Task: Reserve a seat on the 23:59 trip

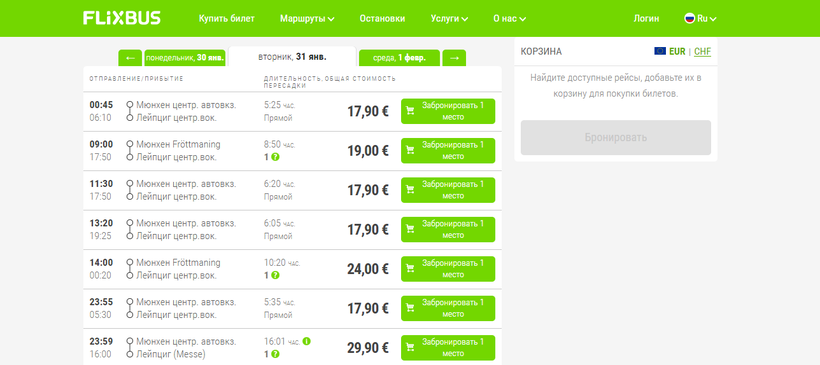Action: point(448,348)
